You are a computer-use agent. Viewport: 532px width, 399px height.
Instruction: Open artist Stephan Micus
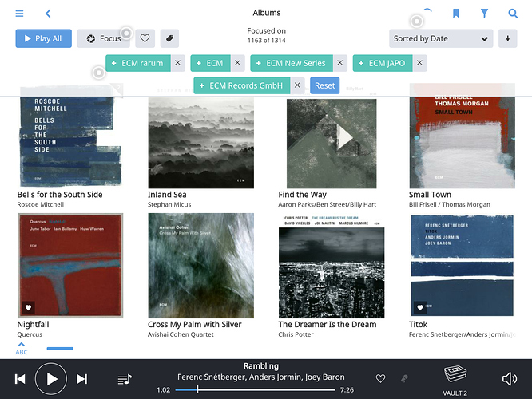pyautogui.click(x=169, y=204)
